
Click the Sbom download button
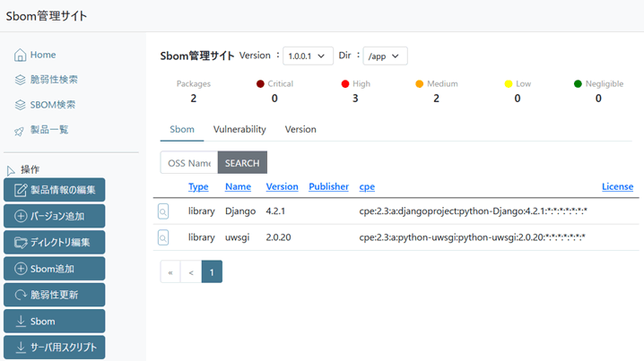(x=54, y=322)
